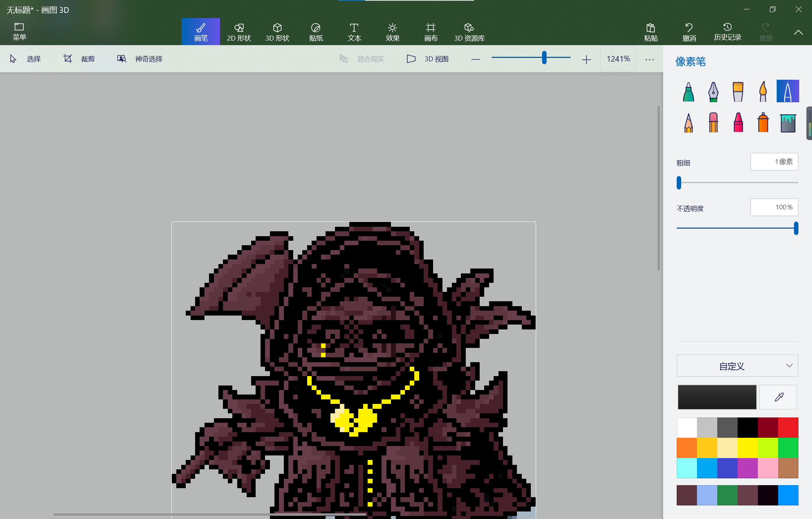
Task: Select the Spray can tool
Action: point(763,123)
